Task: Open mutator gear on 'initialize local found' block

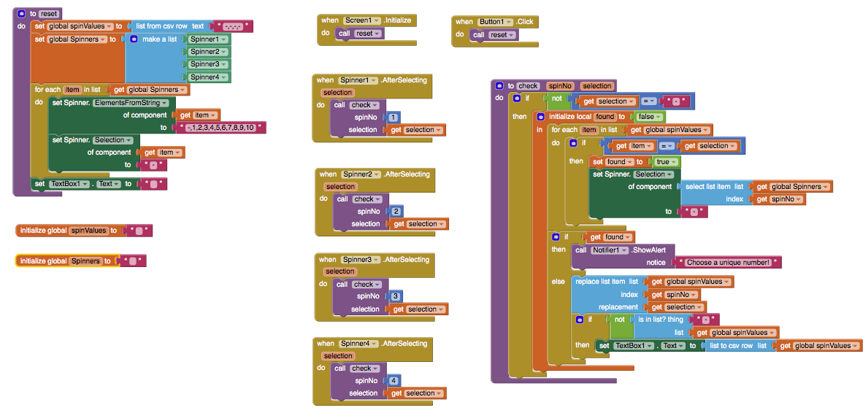Action: point(540,117)
